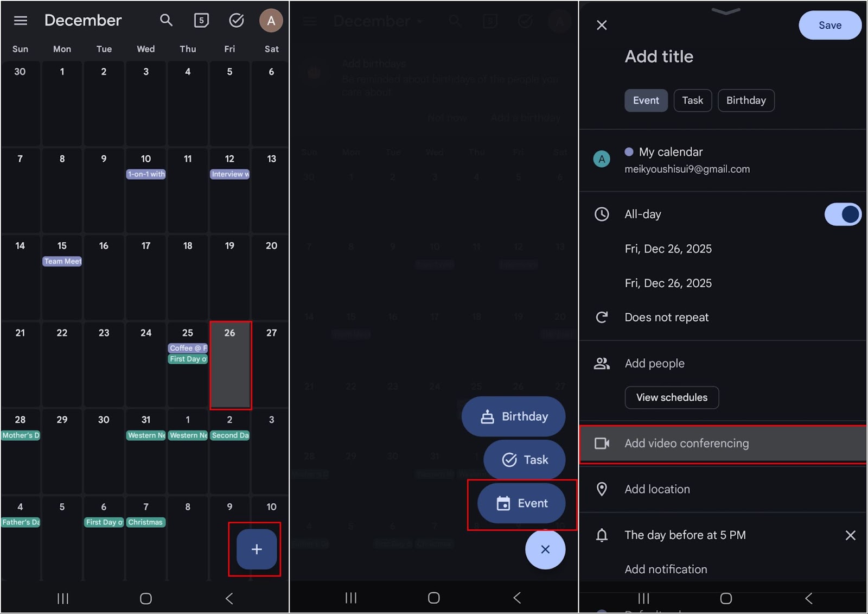Jump to today using calendar icon
The width and height of the screenshot is (868, 614).
201,21
